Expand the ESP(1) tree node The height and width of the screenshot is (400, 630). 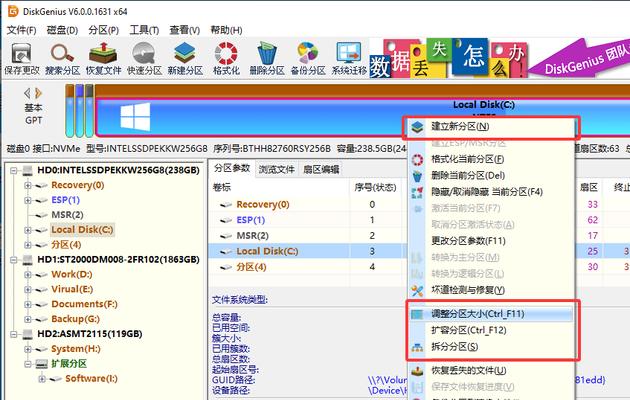28,200
